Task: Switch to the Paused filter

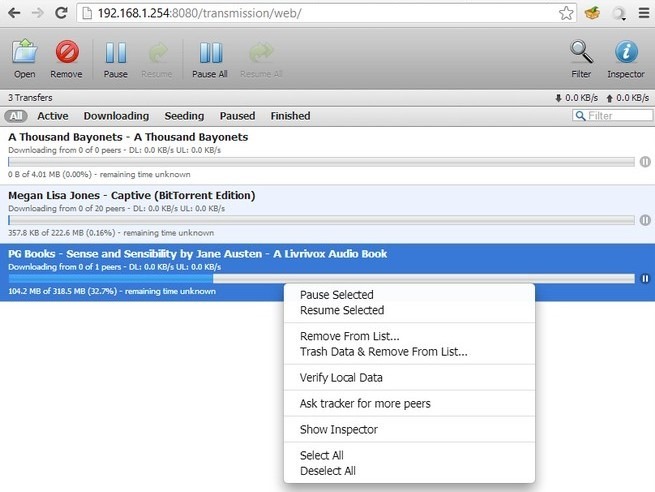Action: tap(237, 116)
